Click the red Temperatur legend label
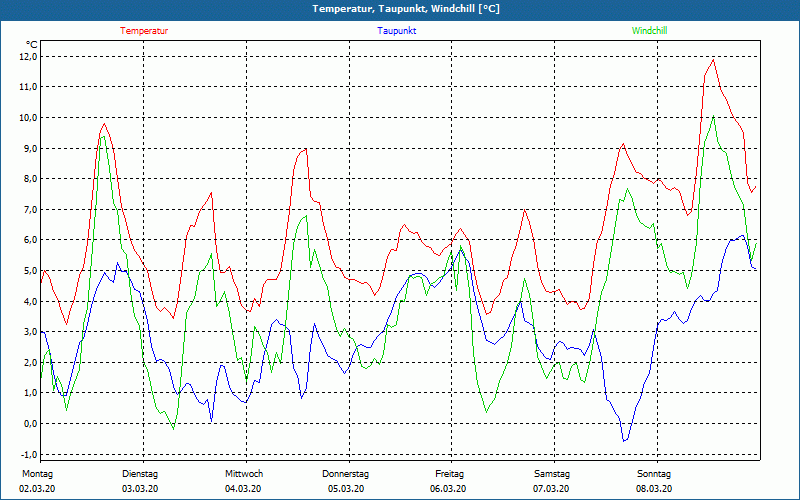This screenshot has width=800, height=500. coord(144,31)
